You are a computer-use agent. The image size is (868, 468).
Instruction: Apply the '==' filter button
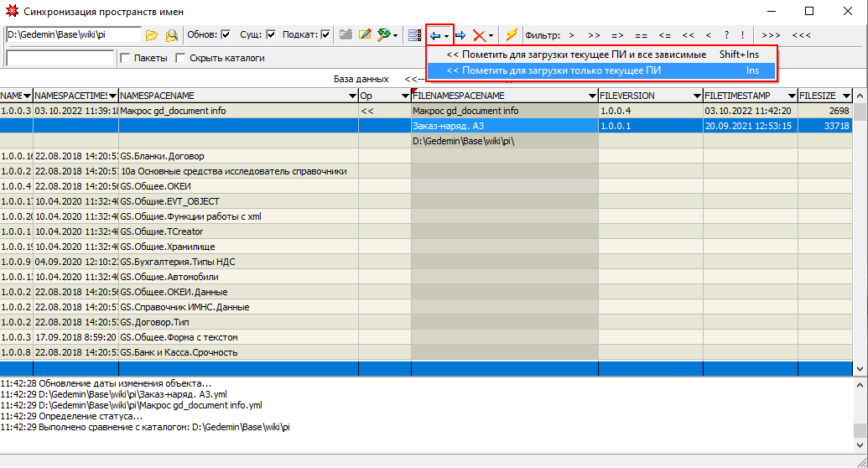[641, 35]
